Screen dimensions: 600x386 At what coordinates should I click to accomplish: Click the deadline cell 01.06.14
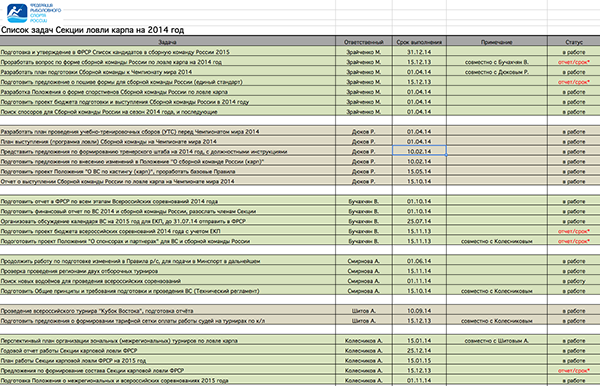pyautogui.click(x=419, y=261)
